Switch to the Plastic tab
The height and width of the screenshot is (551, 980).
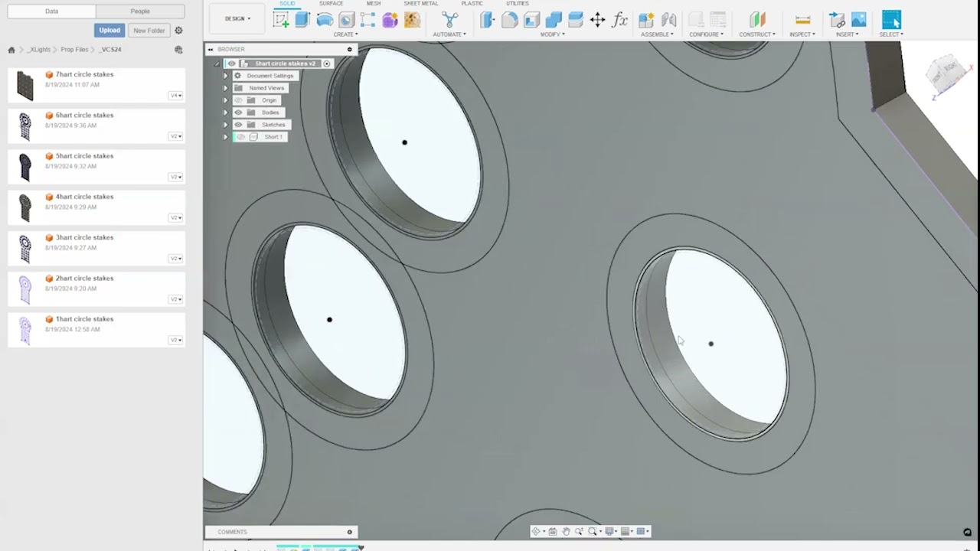coord(472,4)
